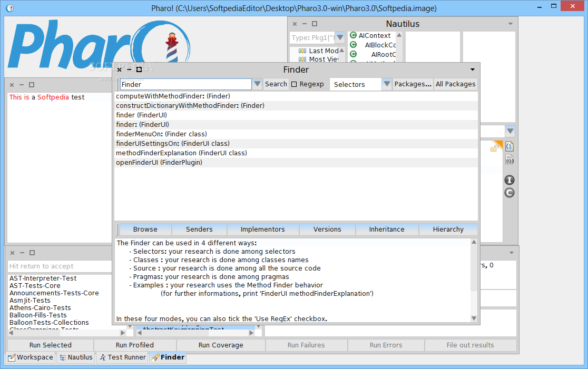Click the Hit return to accept field

(x=60, y=266)
